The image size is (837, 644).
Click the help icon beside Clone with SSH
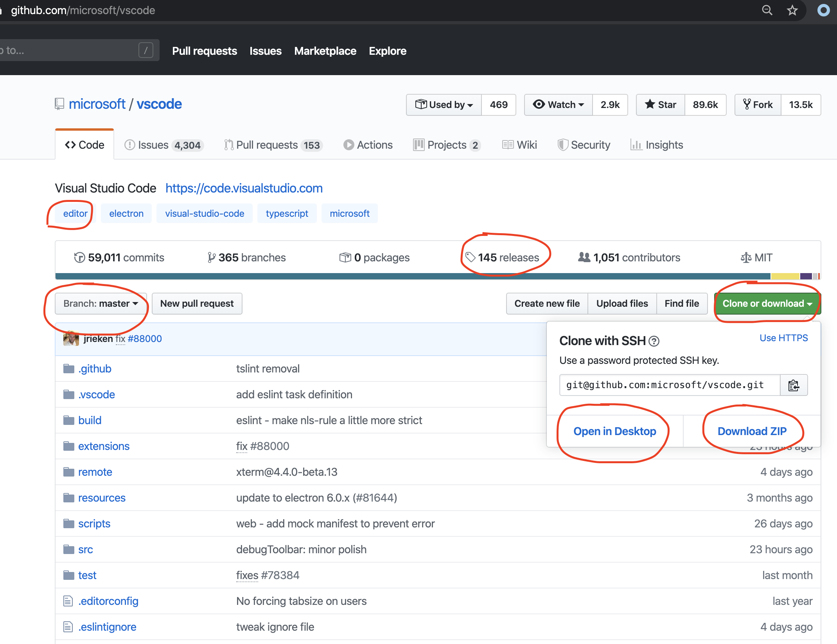[654, 342]
